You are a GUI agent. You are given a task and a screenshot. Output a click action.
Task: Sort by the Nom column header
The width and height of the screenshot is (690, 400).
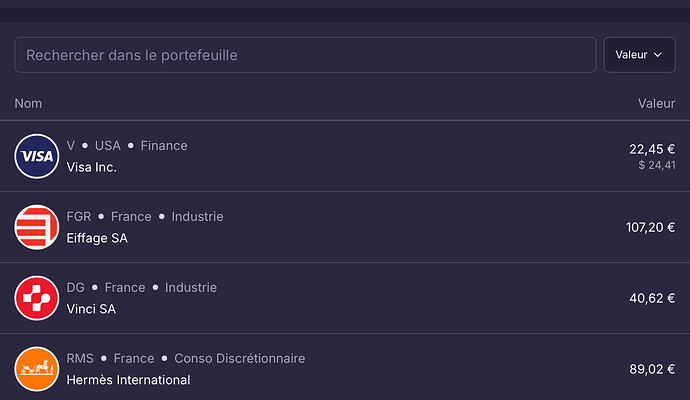[x=28, y=103]
